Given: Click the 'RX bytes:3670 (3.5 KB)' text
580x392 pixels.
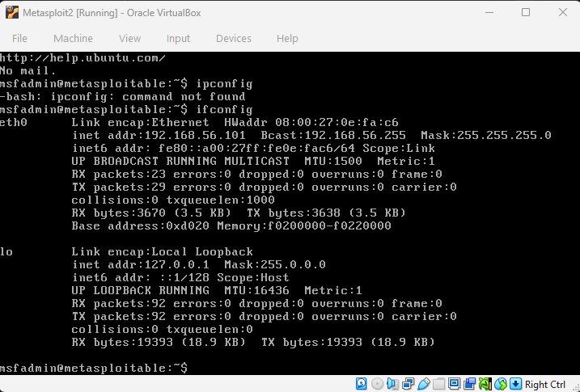Looking at the screenshot, I should 151,213.
